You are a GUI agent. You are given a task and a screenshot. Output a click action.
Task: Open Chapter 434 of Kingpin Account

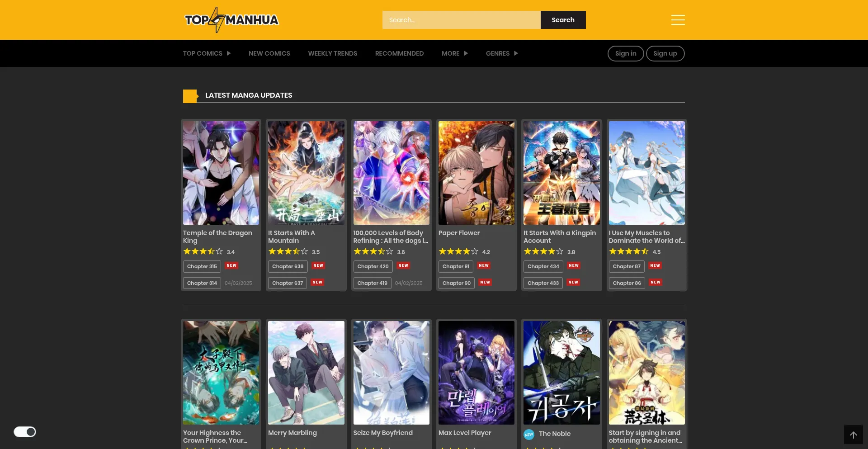pos(543,266)
